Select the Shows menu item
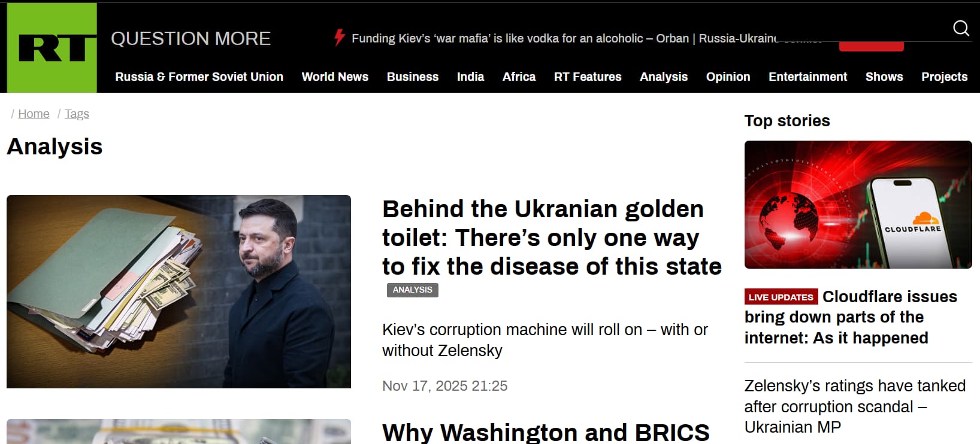This screenshot has height=444, width=980. (x=884, y=77)
